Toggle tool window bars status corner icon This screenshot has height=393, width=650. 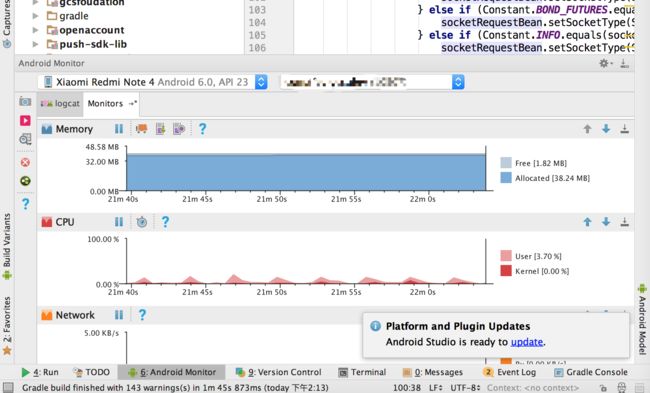[8, 388]
